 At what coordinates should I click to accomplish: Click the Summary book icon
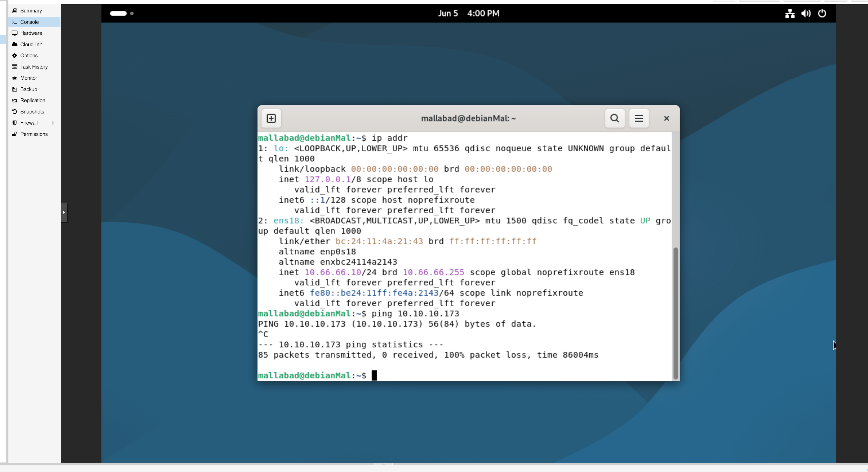click(x=14, y=11)
